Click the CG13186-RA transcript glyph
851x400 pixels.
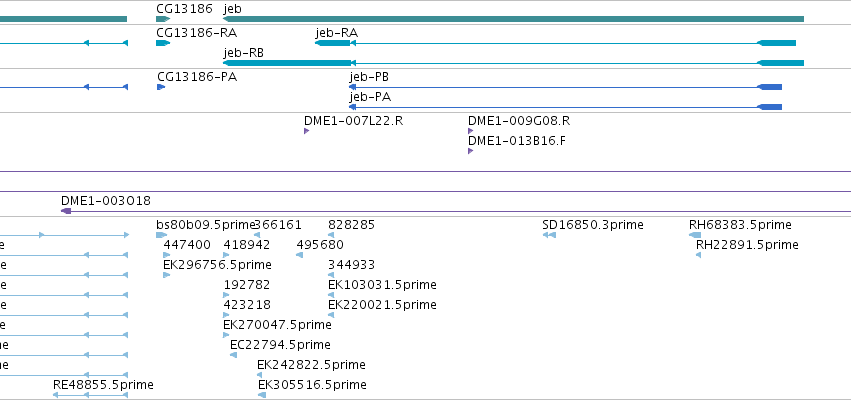tap(163, 43)
